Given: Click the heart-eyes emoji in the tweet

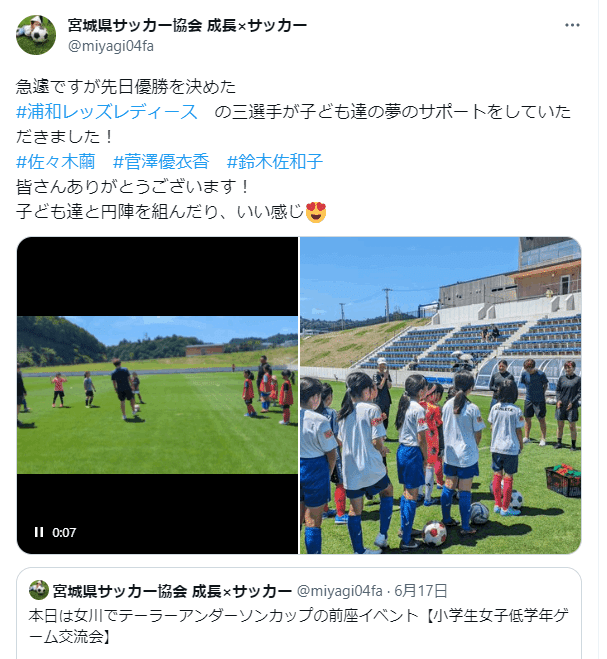Looking at the screenshot, I should pyautogui.click(x=316, y=212).
